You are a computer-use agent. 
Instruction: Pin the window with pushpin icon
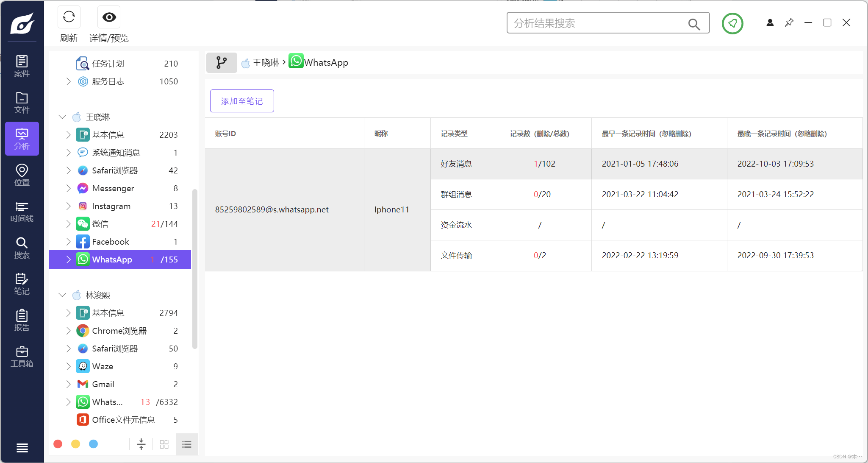click(789, 23)
